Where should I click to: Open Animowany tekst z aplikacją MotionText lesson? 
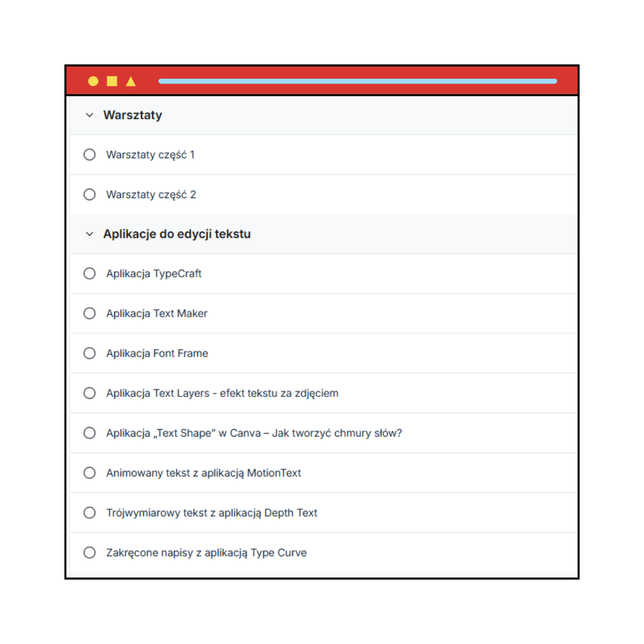click(204, 473)
